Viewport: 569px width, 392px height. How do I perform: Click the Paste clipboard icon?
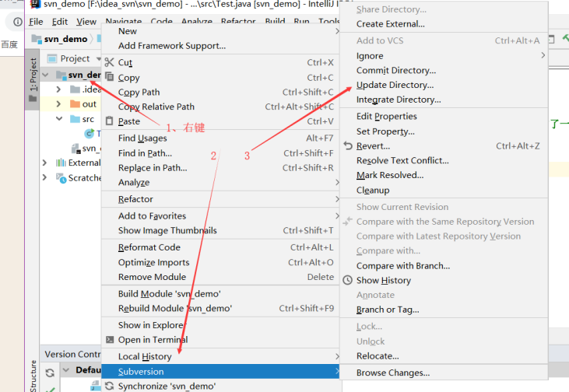[109, 121]
